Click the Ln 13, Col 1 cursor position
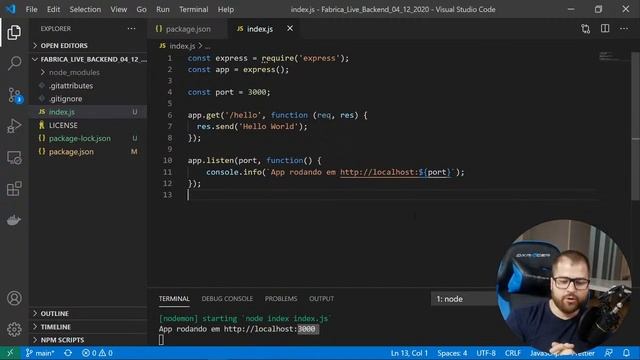Viewport: 640px width, 360px height. click(409, 353)
